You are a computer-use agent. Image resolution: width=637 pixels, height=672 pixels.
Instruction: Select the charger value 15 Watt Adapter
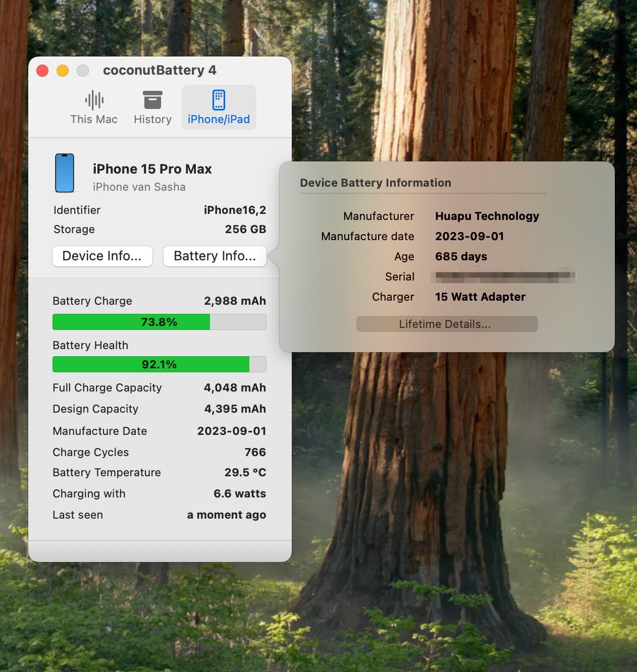480,297
